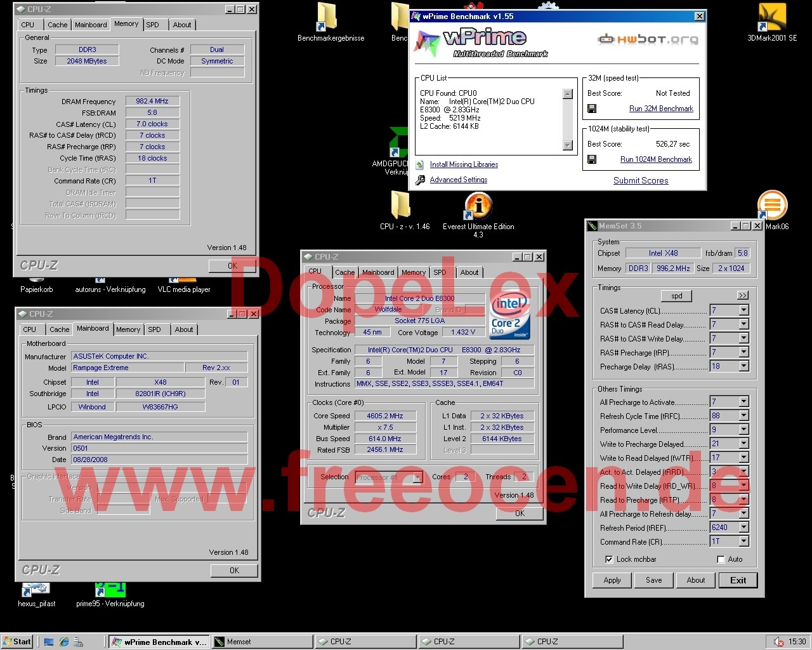Click the Advanced Settings magnifier icon

(420, 180)
